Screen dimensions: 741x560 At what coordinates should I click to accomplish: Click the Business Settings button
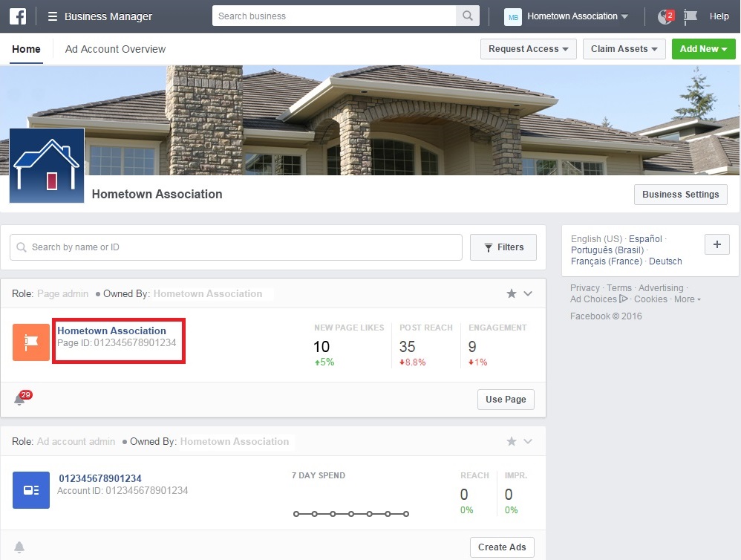pyautogui.click(x=681, y=195)
